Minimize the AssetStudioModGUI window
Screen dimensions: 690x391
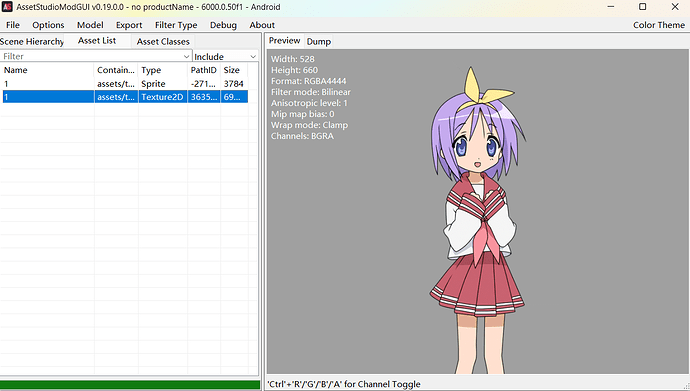610,7
